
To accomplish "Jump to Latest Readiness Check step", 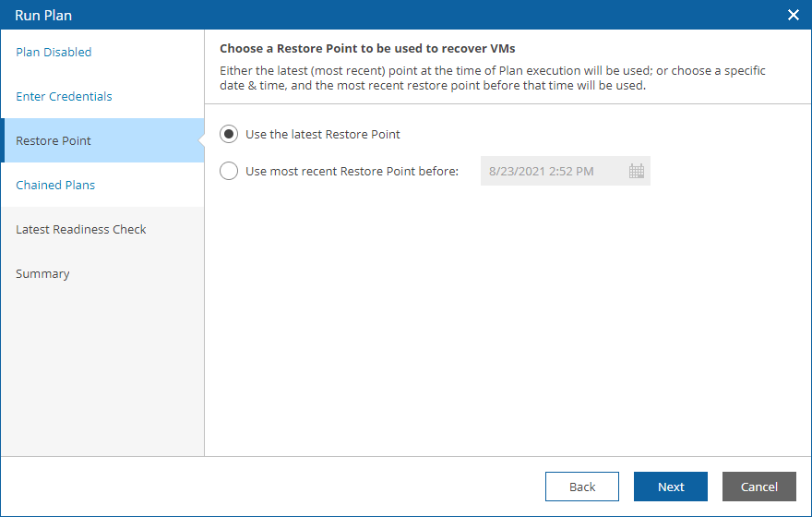I will pyautogui.click(x=81, y=230).
